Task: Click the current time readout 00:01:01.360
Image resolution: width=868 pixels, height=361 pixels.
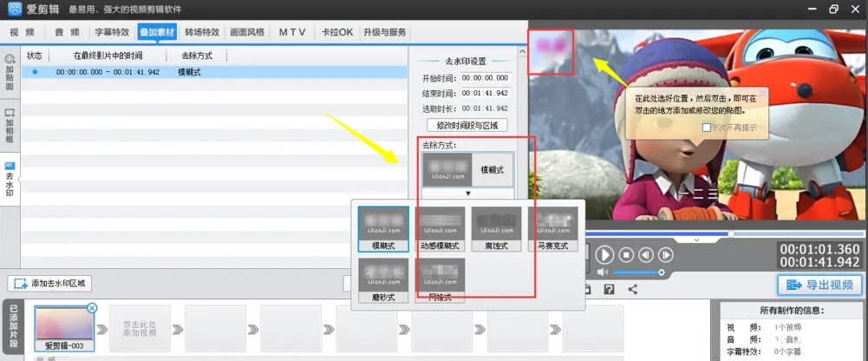Action: pos(819,249)
